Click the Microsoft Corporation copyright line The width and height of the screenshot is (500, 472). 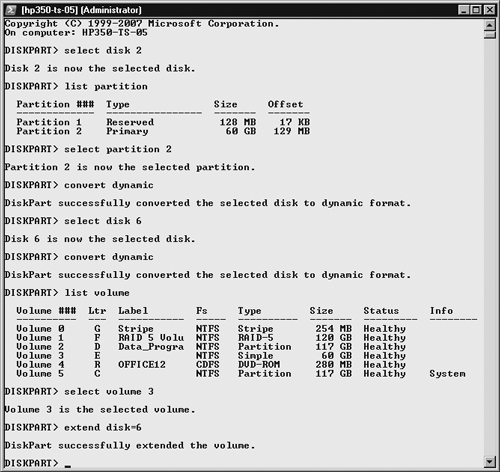142,24
